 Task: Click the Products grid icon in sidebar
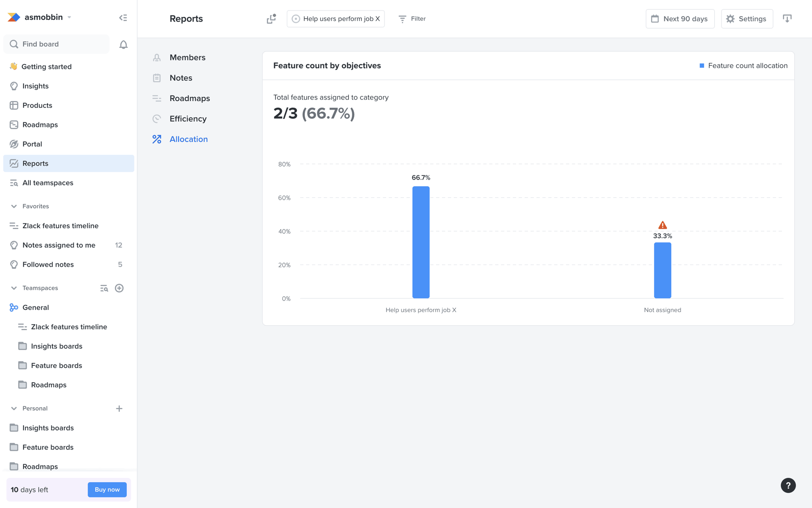coord(14,105)
